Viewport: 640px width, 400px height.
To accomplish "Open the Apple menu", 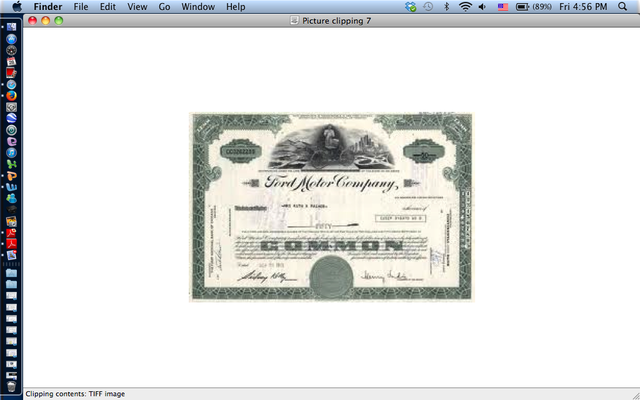I will point(17,7).
